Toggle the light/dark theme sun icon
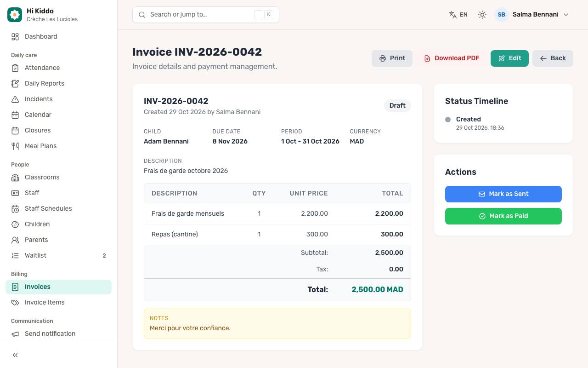Screen dimensions: 588x368 (482, 15)
